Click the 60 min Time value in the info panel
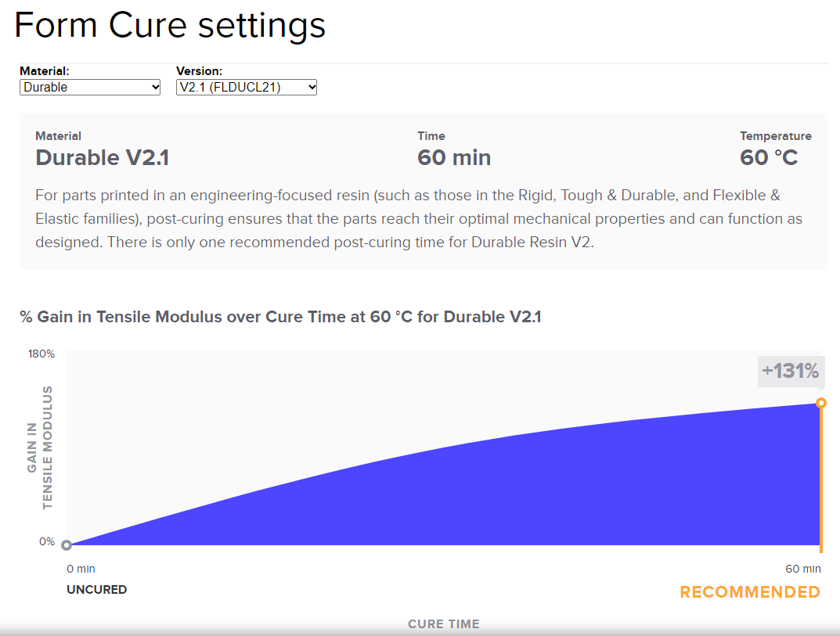 (454, 158)
